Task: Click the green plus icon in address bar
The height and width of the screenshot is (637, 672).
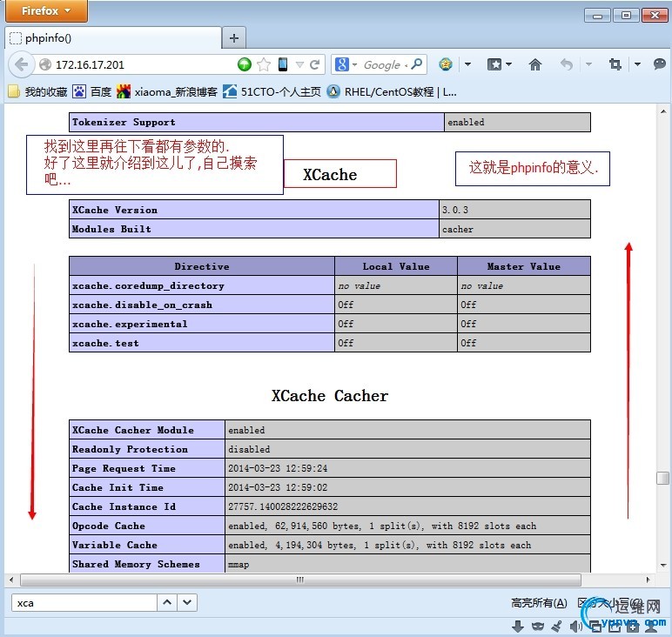Action: (245, 64)
